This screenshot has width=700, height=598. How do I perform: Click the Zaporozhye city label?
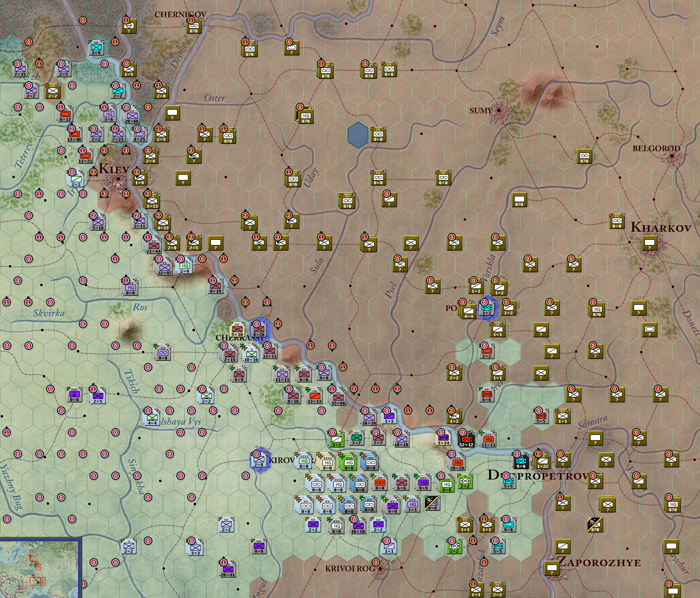coord(600,562)
